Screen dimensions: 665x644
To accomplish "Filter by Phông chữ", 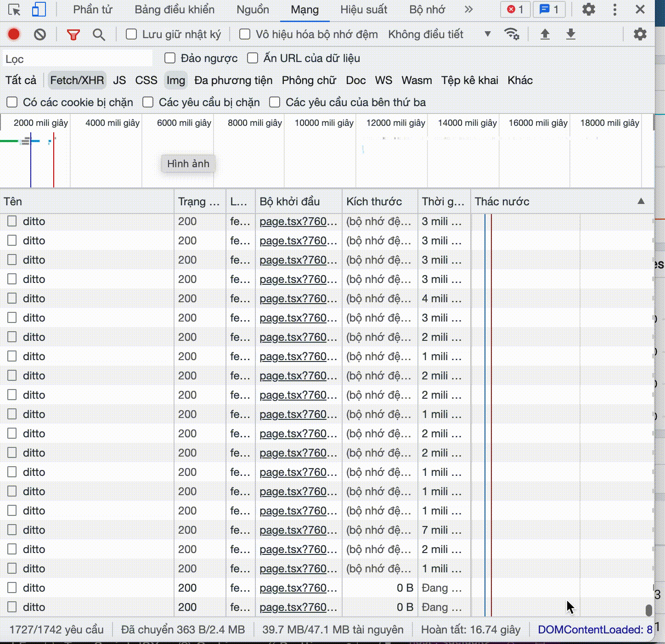I will click(309, 80).
